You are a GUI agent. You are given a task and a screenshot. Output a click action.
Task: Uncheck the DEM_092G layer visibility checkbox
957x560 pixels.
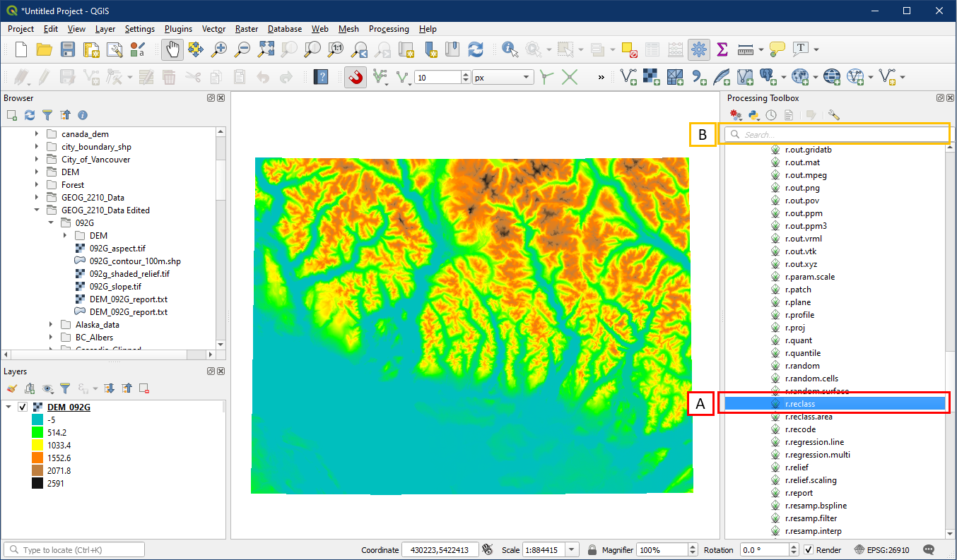point(23,407)
